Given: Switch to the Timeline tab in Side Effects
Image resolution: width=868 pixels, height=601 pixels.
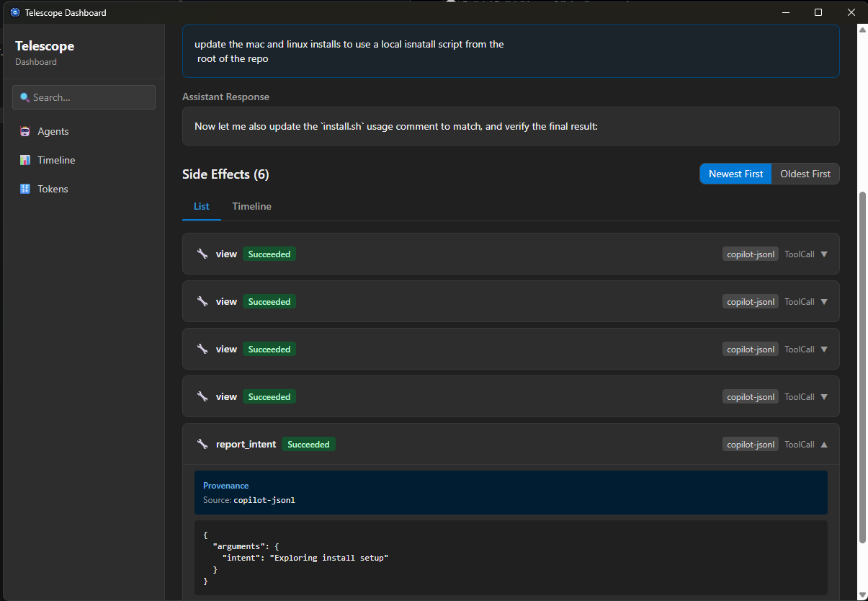Looking at the screenshot, I should coord(251,206).
